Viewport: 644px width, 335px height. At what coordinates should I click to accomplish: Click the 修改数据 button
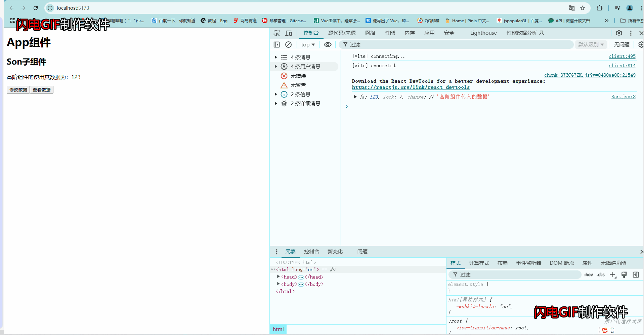click(x=18, y=89)
